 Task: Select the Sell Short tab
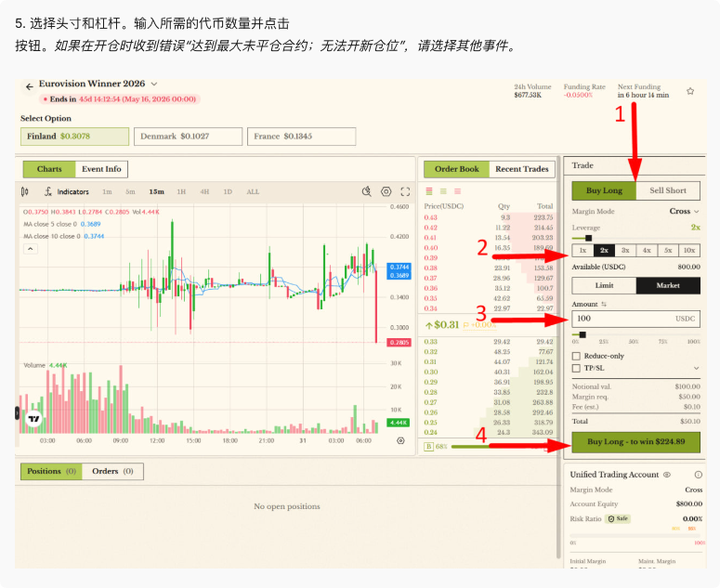coord(668,190)
